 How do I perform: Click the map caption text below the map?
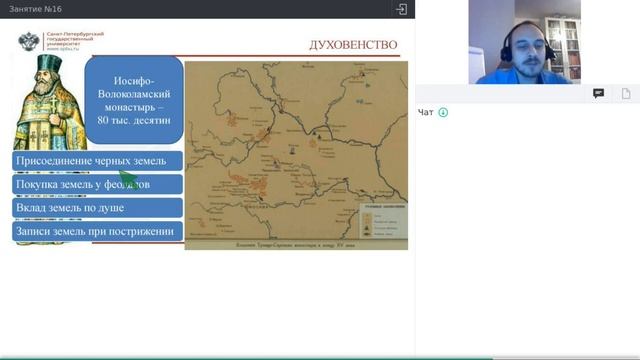click(296, 245)
